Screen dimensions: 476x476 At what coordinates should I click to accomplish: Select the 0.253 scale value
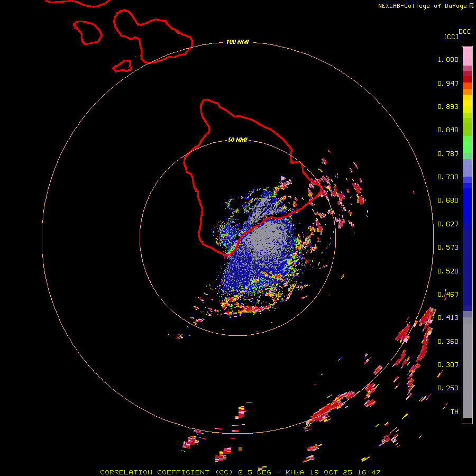coord(448,388)
